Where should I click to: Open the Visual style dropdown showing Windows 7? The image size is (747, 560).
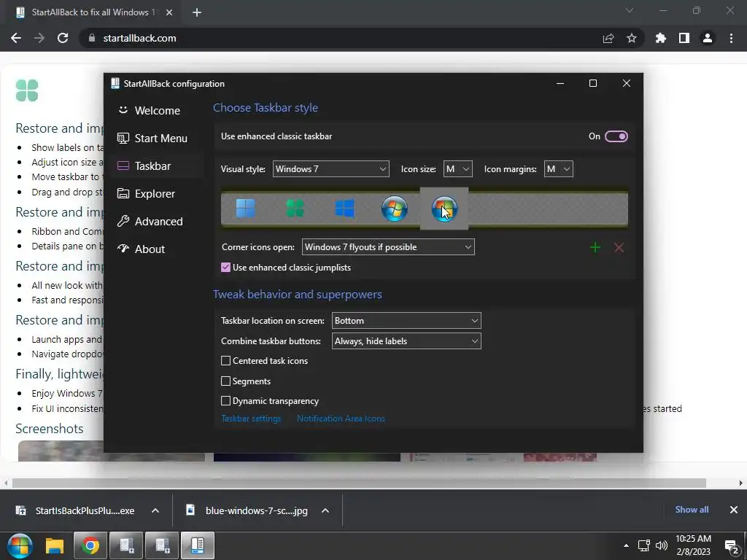[x=330, y=169]
